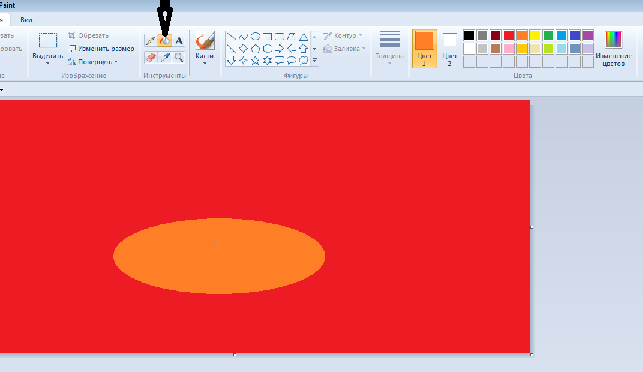Select the Text tool

pyautogui.click(x=179, y=41)
